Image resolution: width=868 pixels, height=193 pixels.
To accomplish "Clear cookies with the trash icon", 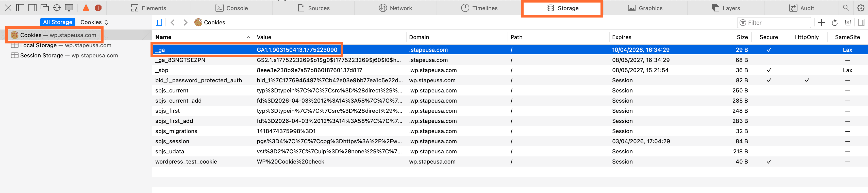I will point(848,23).
